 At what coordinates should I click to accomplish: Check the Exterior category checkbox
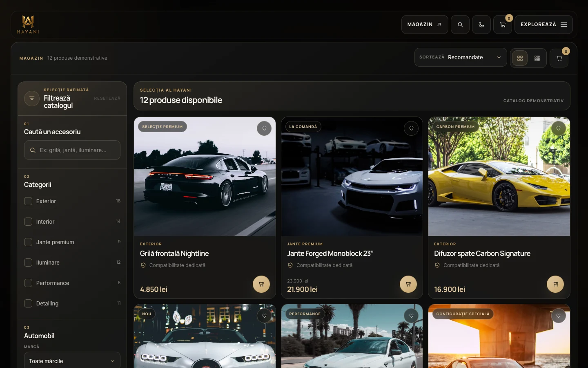pos(28,201)
